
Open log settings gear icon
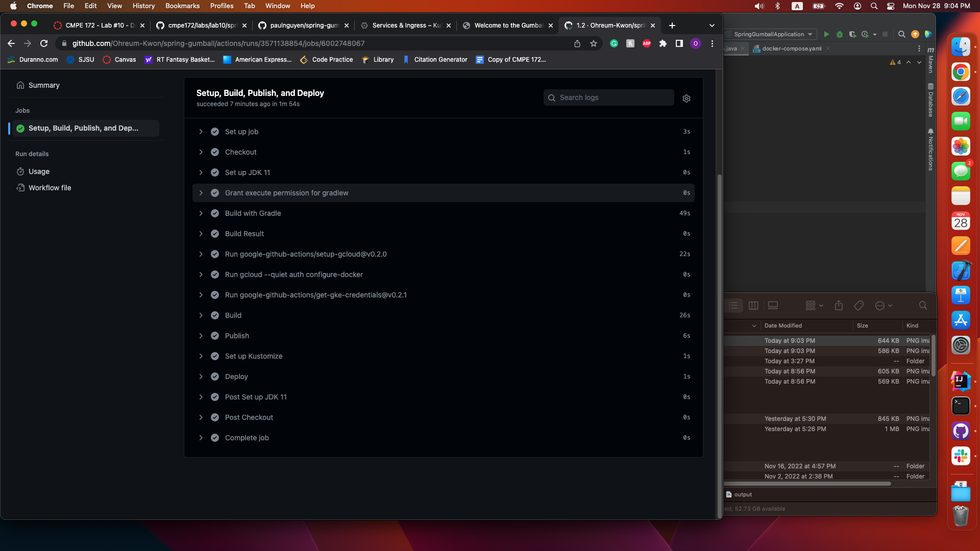tap(687, 98)
